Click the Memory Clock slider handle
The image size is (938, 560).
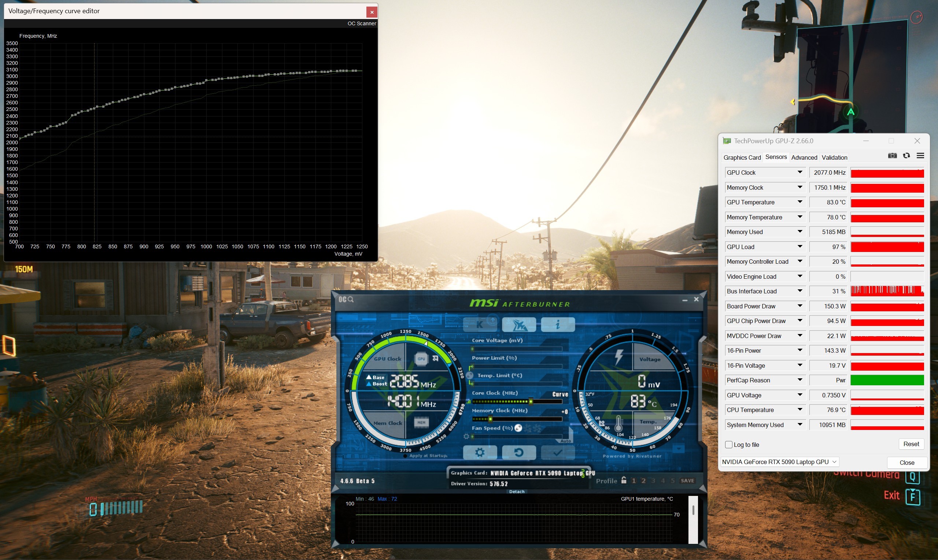[x=490, y=419]
